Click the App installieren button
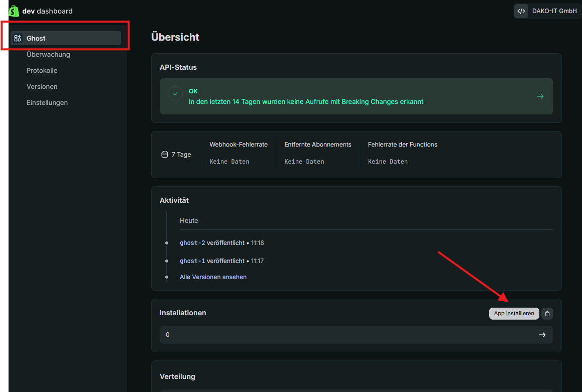The height and width of the screenshot is (392, 582). [514, 313]
